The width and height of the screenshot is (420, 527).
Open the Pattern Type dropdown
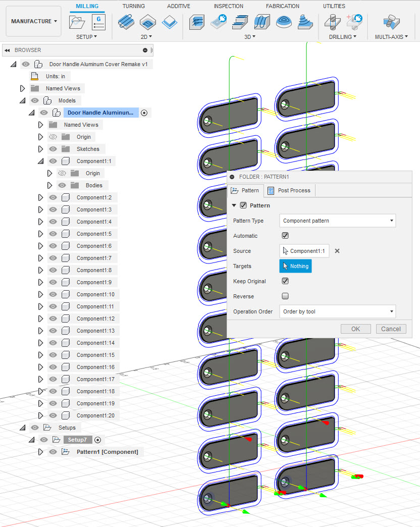pos(337,221)
